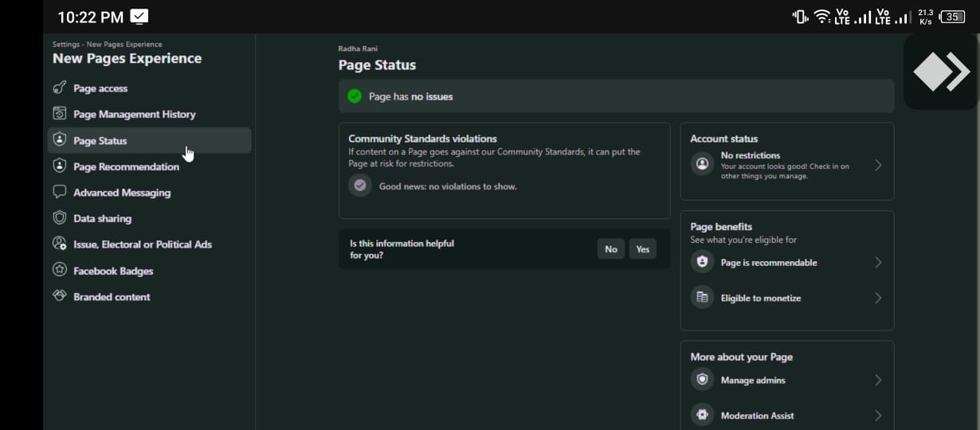Screen dimensions: 980x430
Task: Click the Page Management History clock icon
Action: tap(59, 114)
